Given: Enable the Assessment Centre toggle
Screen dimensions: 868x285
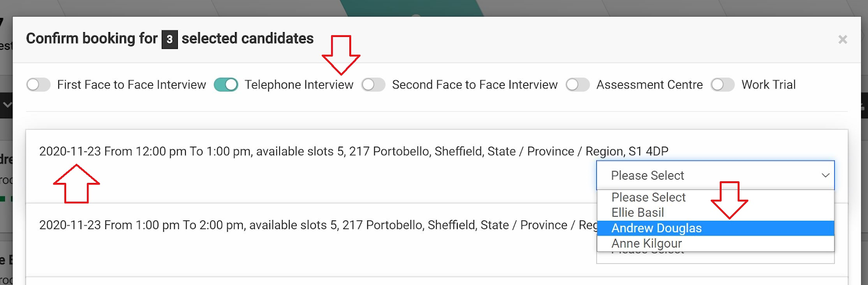Looking at the screenshot, I should 578,85.
